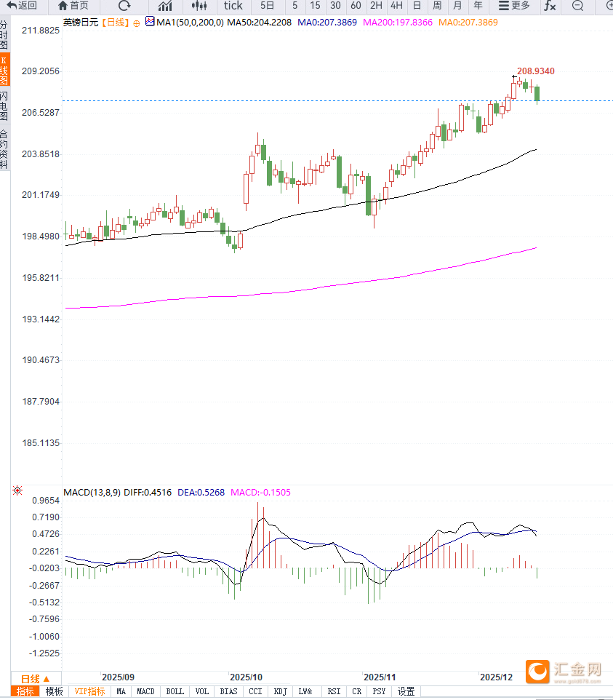613x700 pixels.
Task: Click the 返回 back button
Action: [x=22, y=6]
